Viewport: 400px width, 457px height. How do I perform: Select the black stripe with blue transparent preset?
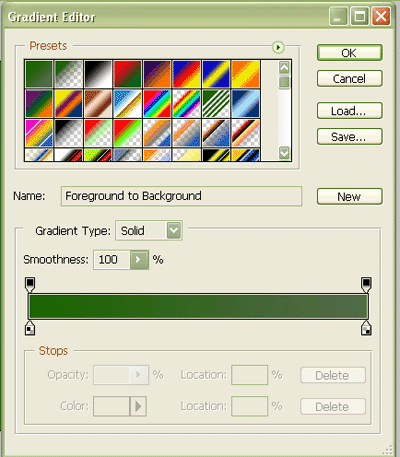click(x=216, y=133)
